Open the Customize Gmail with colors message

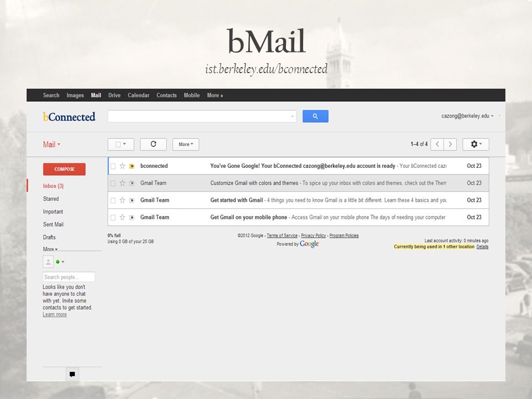click(x=299, y=183)
